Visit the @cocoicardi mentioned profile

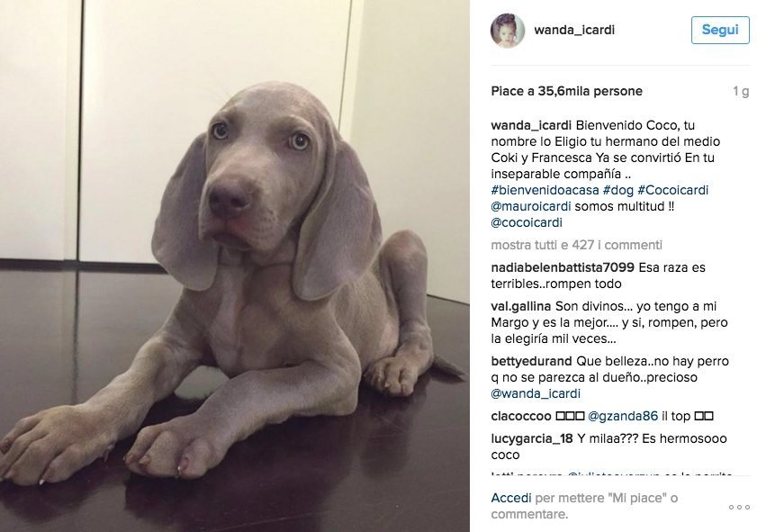(x=527, y=222)
